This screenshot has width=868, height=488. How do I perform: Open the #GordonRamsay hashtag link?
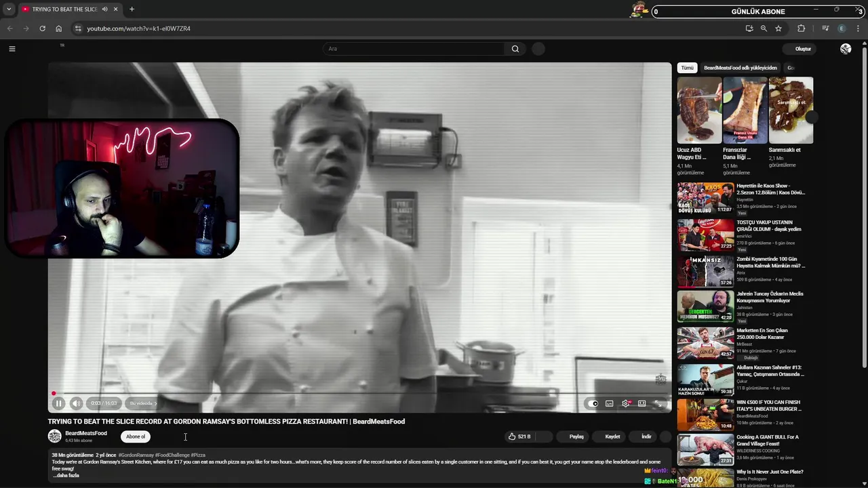coord(136,455)
